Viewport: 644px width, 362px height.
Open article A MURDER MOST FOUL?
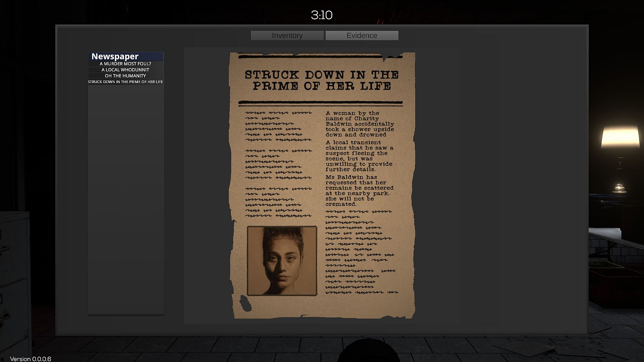[x=125, y=64]
